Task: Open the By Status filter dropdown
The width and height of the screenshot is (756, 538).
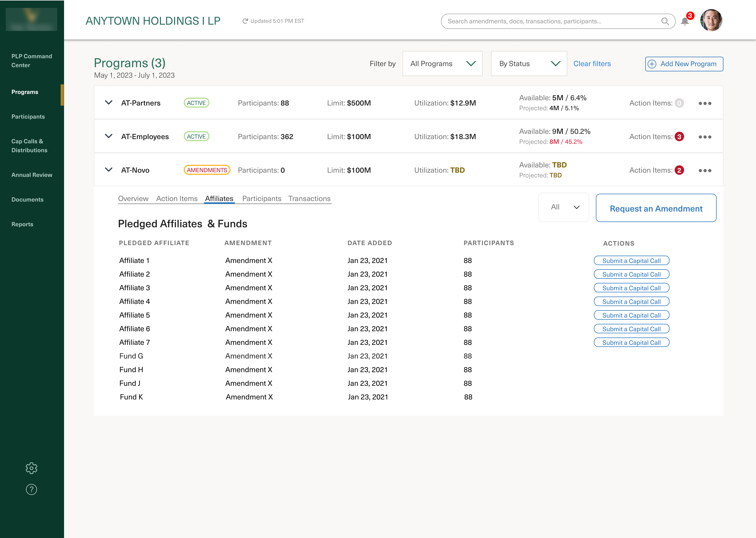Action: pyautogui.click(x=529, y=64)
